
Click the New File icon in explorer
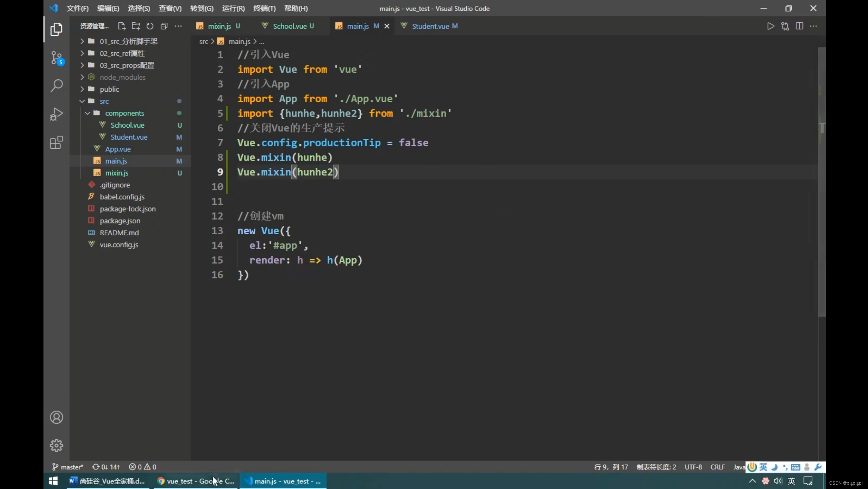point(122,26)
